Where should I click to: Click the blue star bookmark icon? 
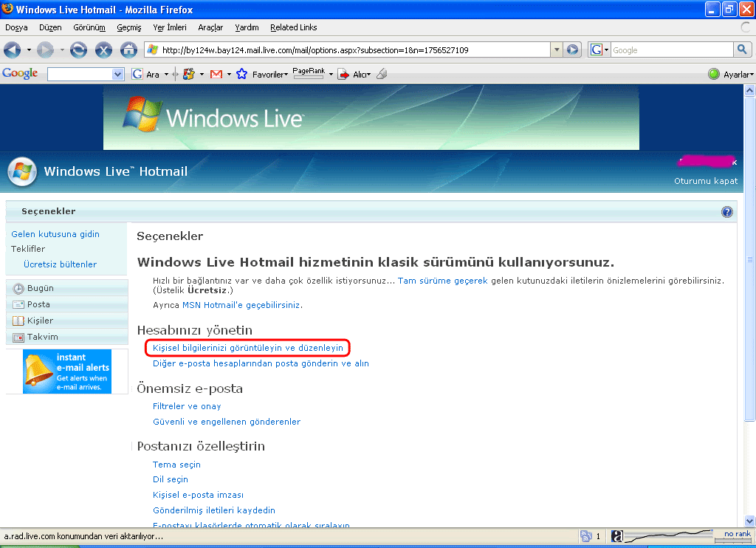(241, 75)
